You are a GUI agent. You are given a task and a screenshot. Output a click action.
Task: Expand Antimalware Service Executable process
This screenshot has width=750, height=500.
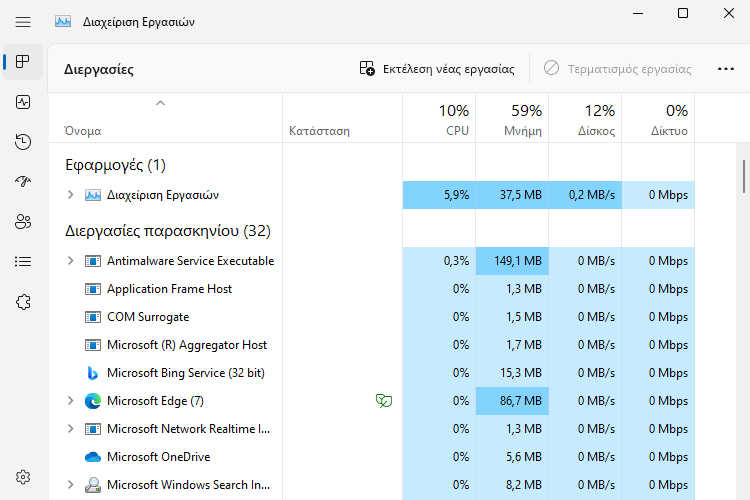(70, 261)
